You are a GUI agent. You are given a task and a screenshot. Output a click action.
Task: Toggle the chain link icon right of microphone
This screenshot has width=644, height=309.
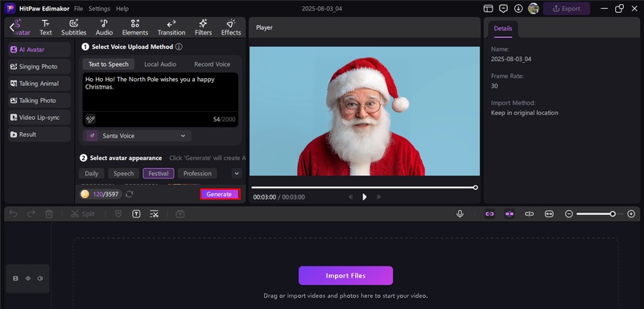coord(489,214)
